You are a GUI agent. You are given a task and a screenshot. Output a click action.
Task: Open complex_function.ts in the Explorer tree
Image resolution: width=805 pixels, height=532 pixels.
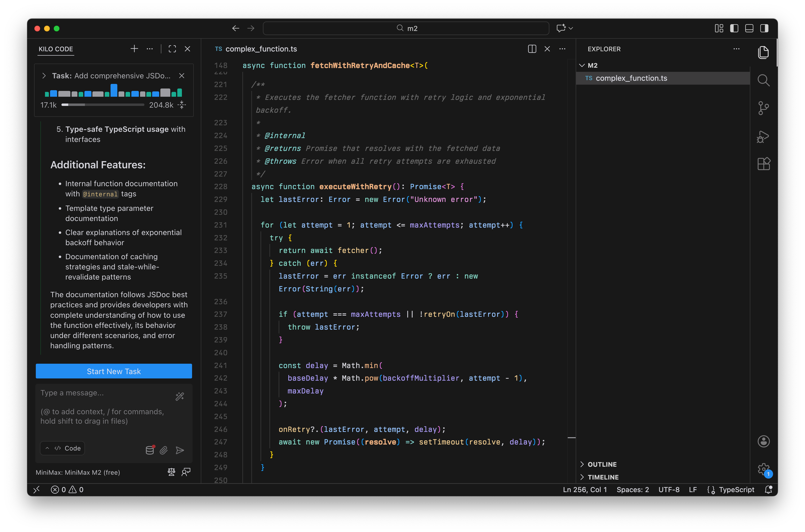click(631, 78)
